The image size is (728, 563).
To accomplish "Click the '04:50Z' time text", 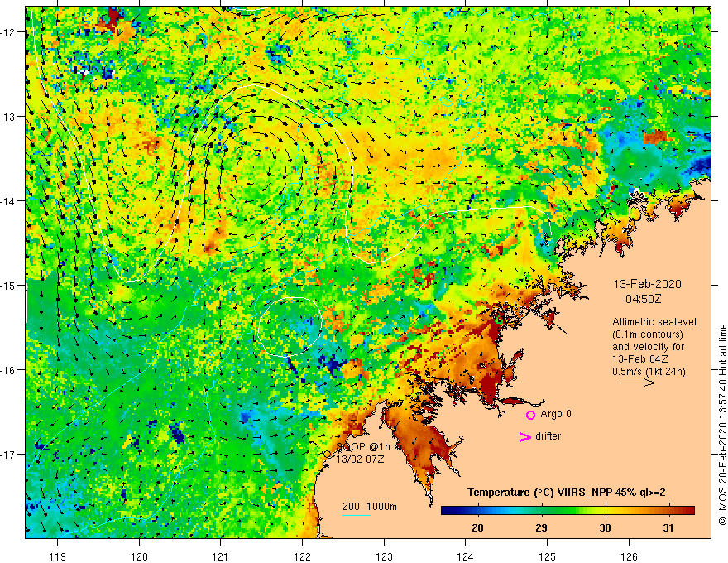I will 643,299.
